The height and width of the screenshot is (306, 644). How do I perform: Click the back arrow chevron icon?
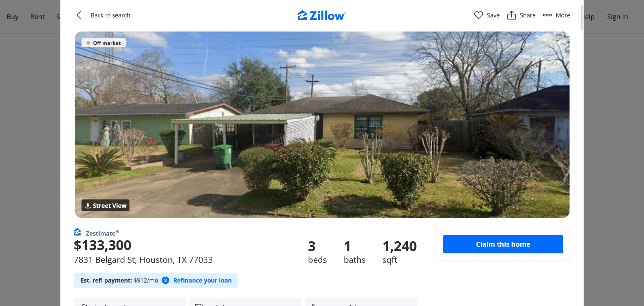(79, 15)
